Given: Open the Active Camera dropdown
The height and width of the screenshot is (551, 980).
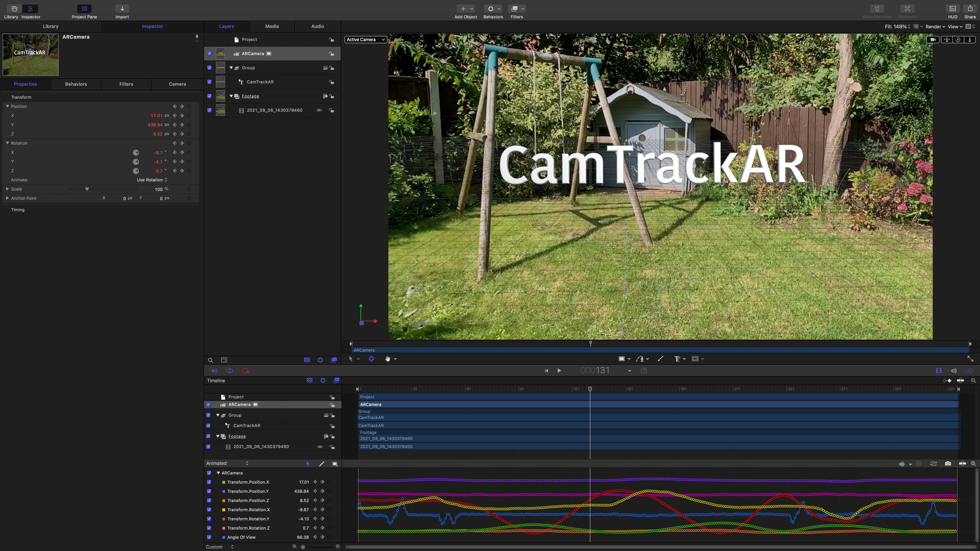Looking at the screenshot, I should tap(366, 40).
